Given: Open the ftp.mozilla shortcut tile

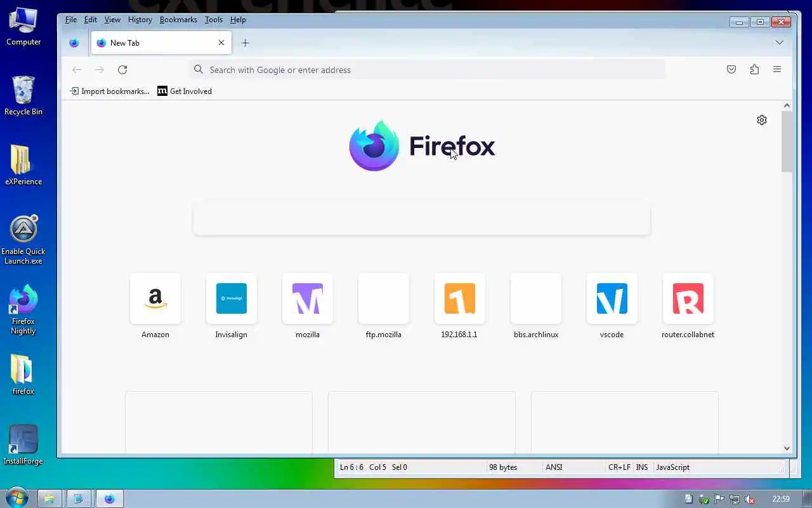Looking at the screenshot, I should tap(384, 299).
